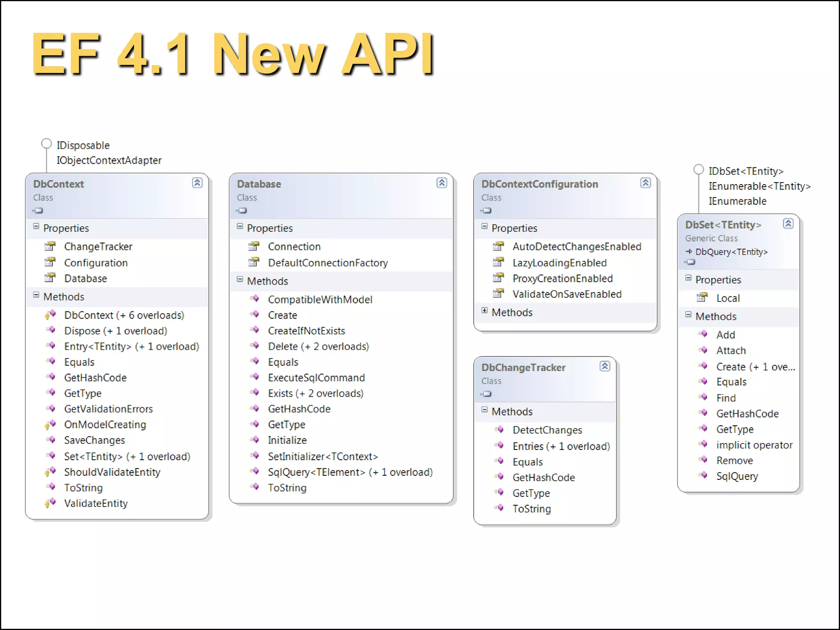
Task: Collapse Properties section in DbSet<TEntity>
Action: click(x=688, y=278)
